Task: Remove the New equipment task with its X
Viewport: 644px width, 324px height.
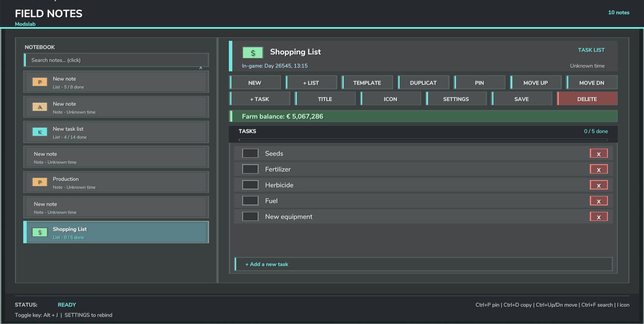Action: coord(599,217)
